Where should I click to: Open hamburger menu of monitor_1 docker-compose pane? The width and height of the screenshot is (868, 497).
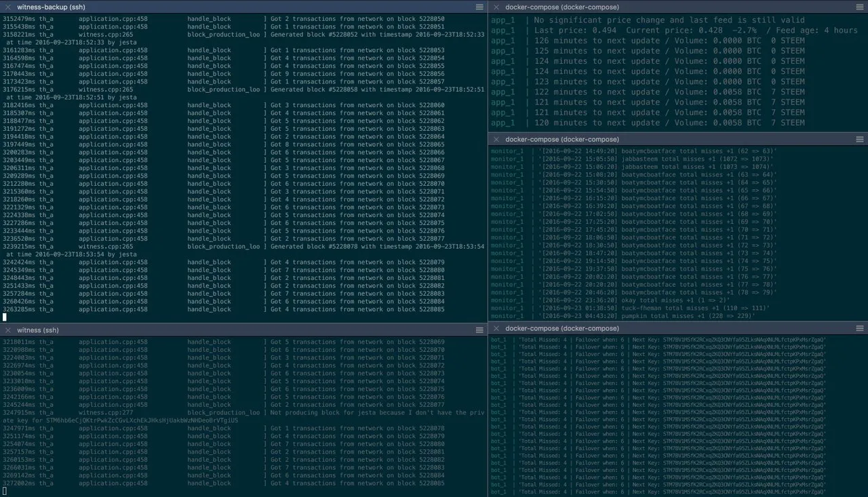click(x=860, y=138)
